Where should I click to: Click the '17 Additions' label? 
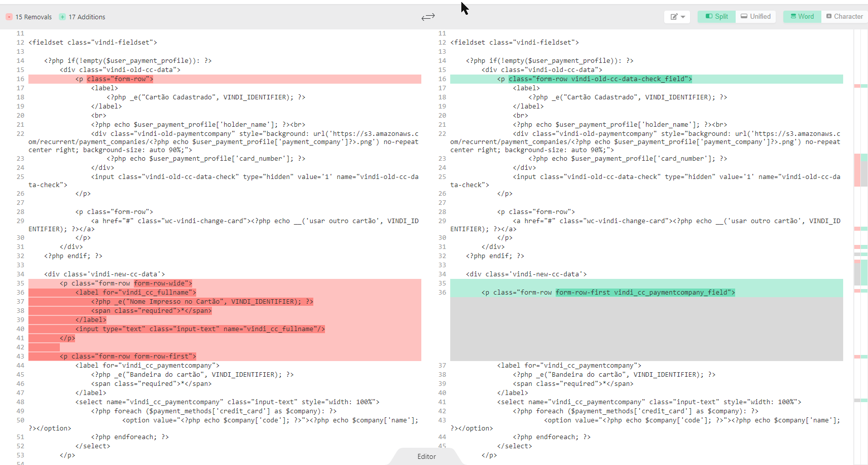point(87,17)
